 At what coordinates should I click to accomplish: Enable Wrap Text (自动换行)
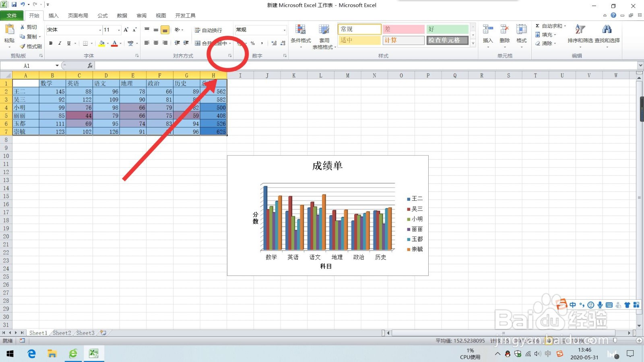coord(209,30)
